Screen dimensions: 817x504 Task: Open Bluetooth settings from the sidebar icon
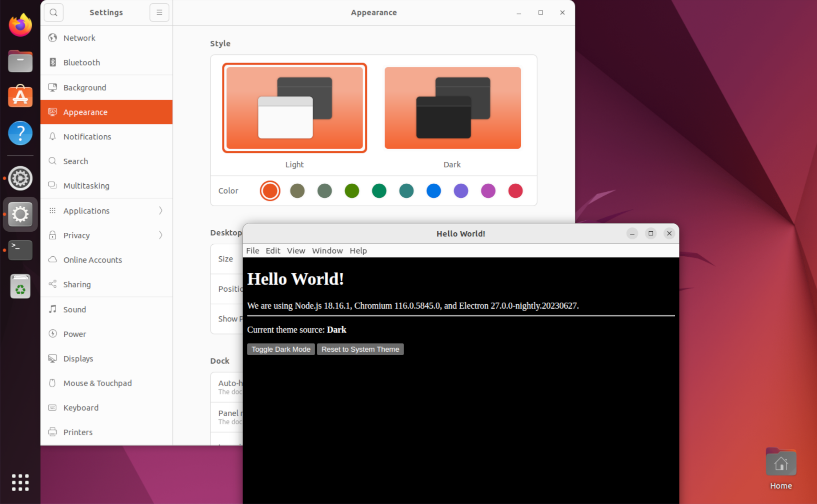click(x=53, y=62)
